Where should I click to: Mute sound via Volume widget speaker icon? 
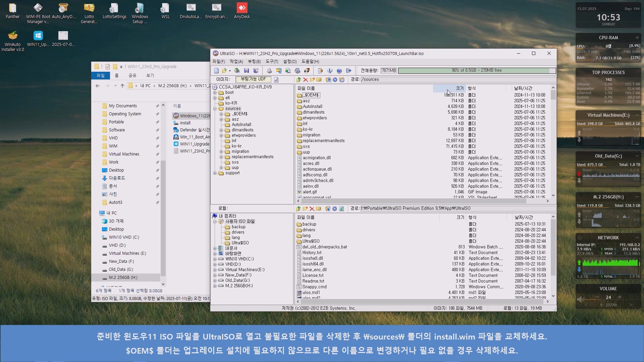pyautogui.click(x=580, y=299)
